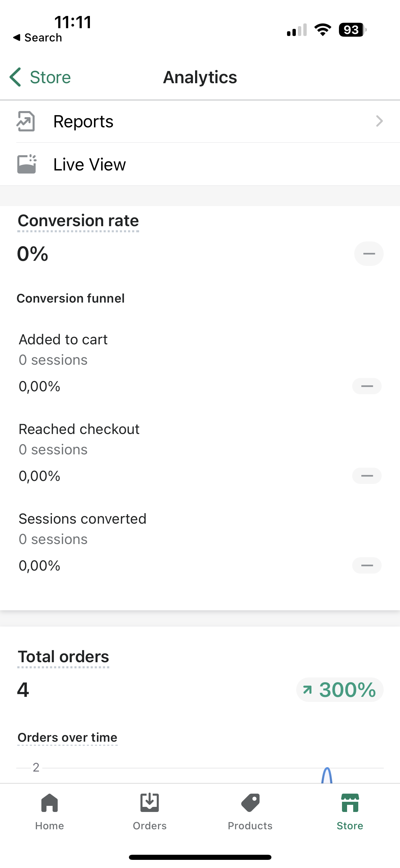Viewport: 400px width, 868px height.
Task: Open the Home tab icon
Action: point(50,803)
